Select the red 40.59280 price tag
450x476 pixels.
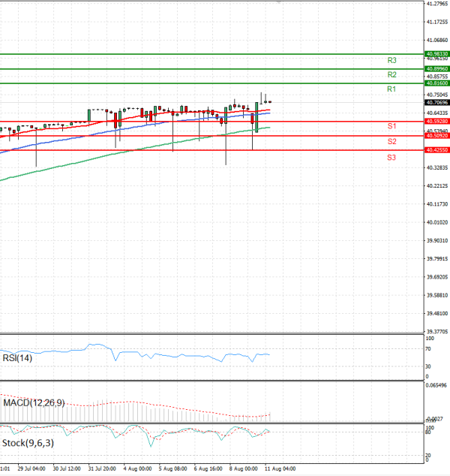pyautogui.click(x=436, y=121)
